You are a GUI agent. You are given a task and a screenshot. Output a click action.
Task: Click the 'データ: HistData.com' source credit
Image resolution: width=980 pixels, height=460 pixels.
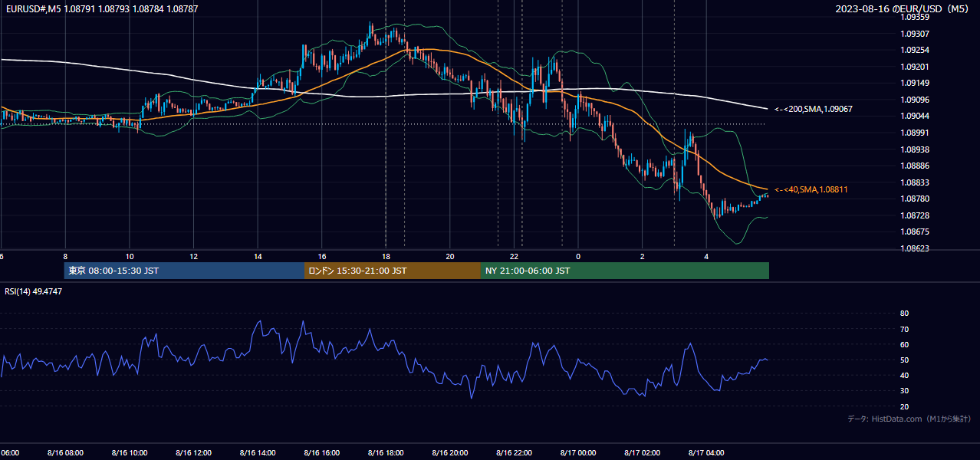909,419
